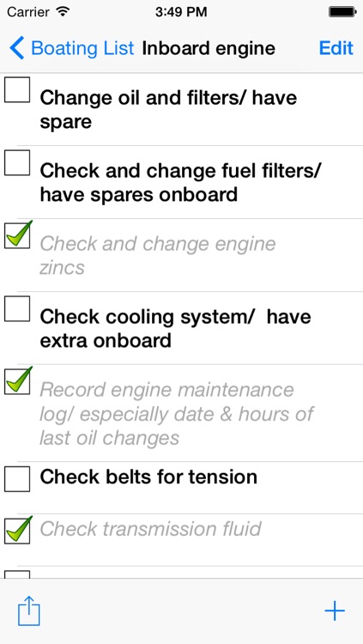
Task: Tap the 'Inboard engine' title
Action: (x=209, y=48)
